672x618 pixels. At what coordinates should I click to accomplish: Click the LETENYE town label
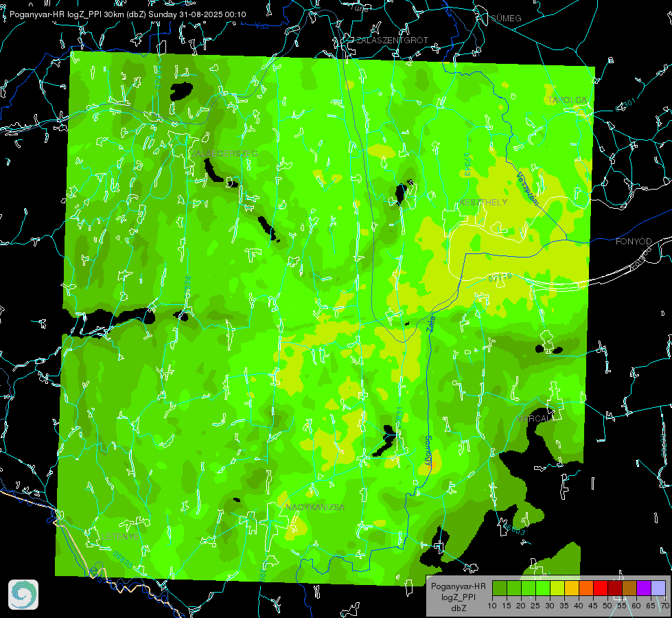[x=120, y=536]
